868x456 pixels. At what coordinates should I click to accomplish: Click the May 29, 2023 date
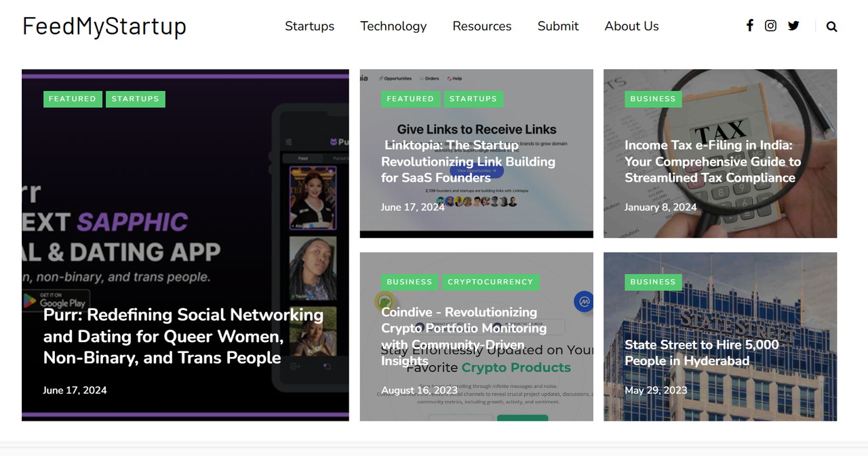pos(656,390)
